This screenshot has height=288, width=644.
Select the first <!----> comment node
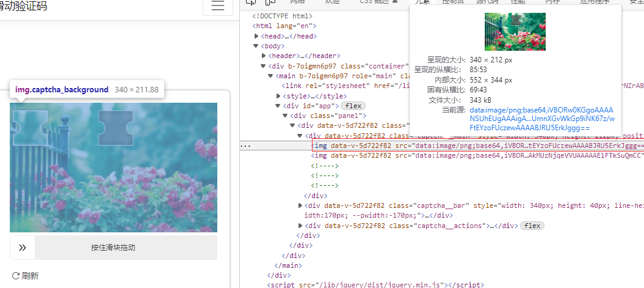coord(325,166)
